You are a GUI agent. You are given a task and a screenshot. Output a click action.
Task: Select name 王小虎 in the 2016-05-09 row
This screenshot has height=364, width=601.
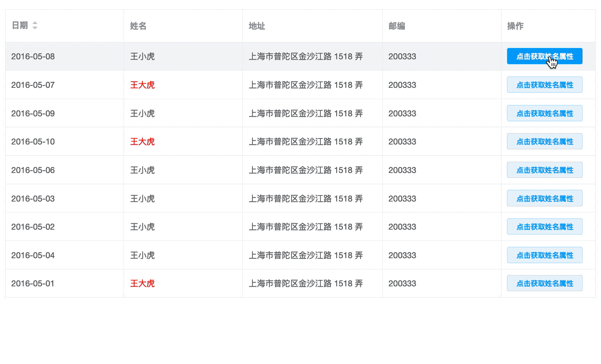click(142, 113)
